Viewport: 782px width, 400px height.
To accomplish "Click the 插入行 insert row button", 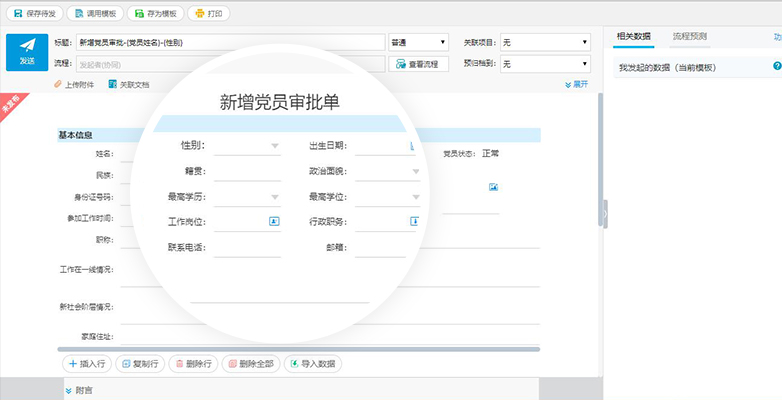I will pyautogui.click(x=86, y=363).
